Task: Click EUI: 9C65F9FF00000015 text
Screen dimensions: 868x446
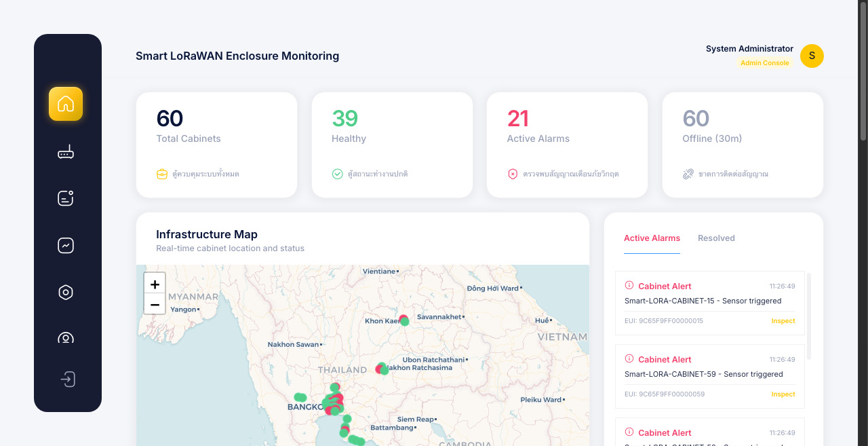Action: (x=664, y=321)
